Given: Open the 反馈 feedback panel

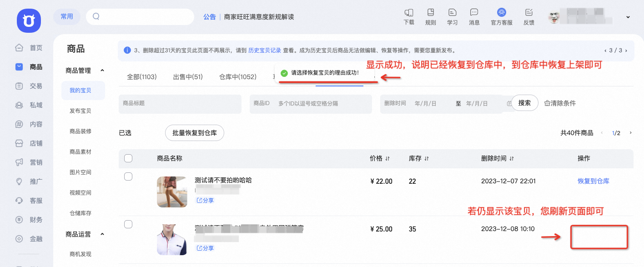Looking at the screenshot, I should [x=528, y=17].
